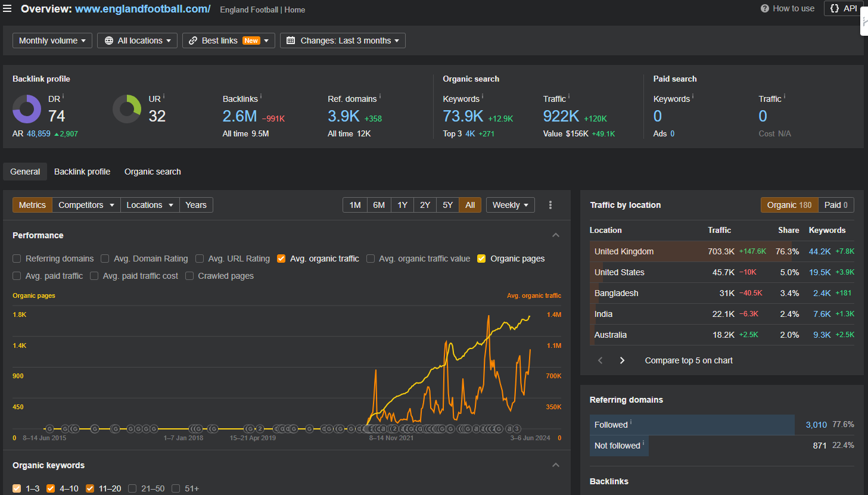868x495 pixels.
Task: Open the Weekly interval dropdown
Action: click(x=511, y=205)
